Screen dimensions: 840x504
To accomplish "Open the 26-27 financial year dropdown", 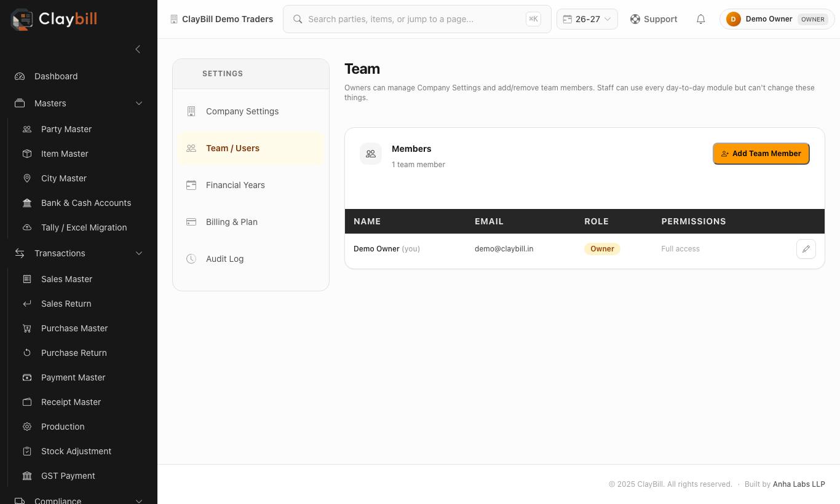I will tap(587, 19).
